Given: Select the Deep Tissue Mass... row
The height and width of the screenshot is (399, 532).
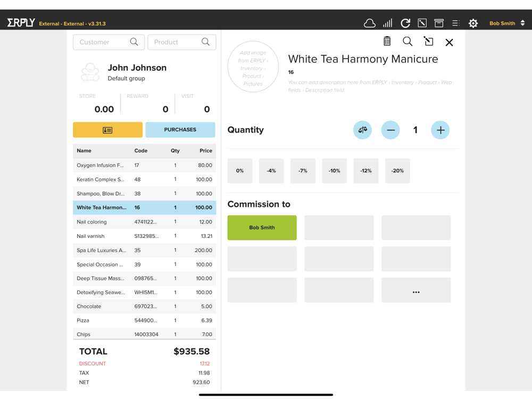Looking at the screenshot, I should click(x=145, y=279).
